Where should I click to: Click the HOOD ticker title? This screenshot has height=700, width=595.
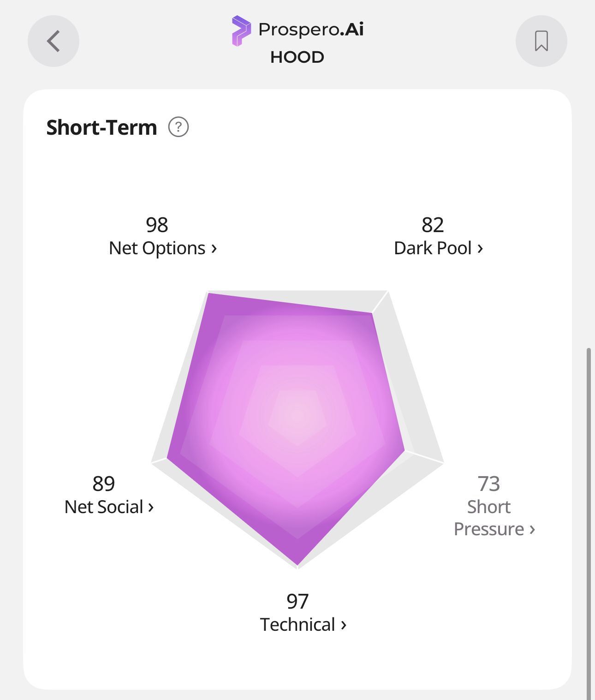[297, 57]
